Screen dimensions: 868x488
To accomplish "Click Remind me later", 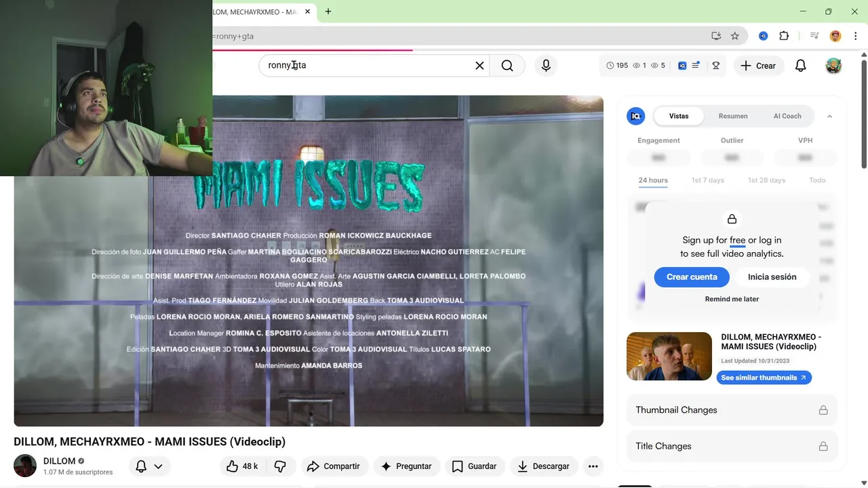I will [x=732, y=299].
